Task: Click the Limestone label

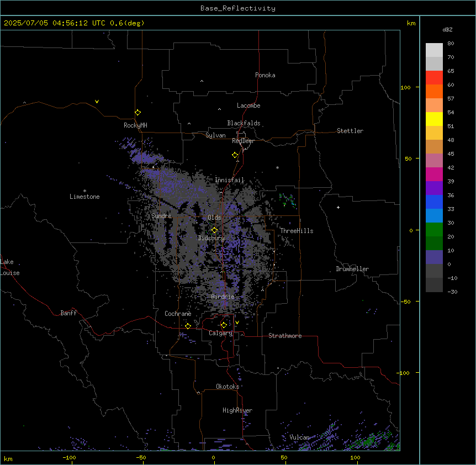Action: click(84, 197)
